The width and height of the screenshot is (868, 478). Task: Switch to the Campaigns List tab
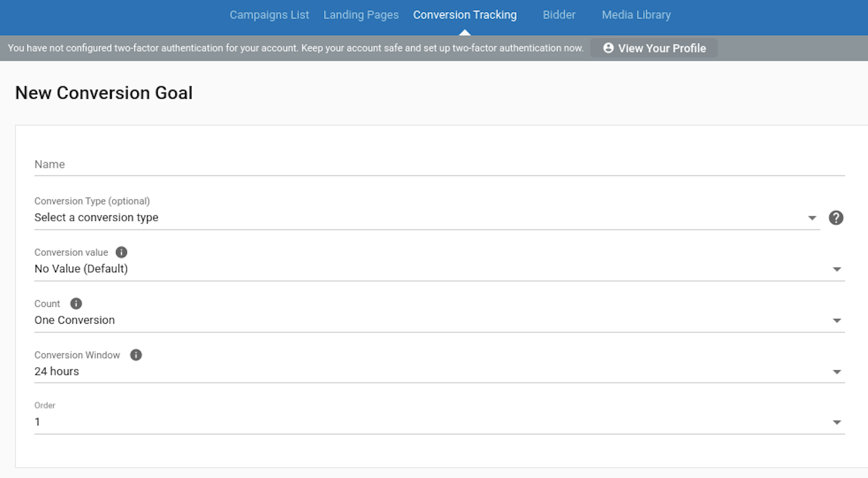point(269,15)
